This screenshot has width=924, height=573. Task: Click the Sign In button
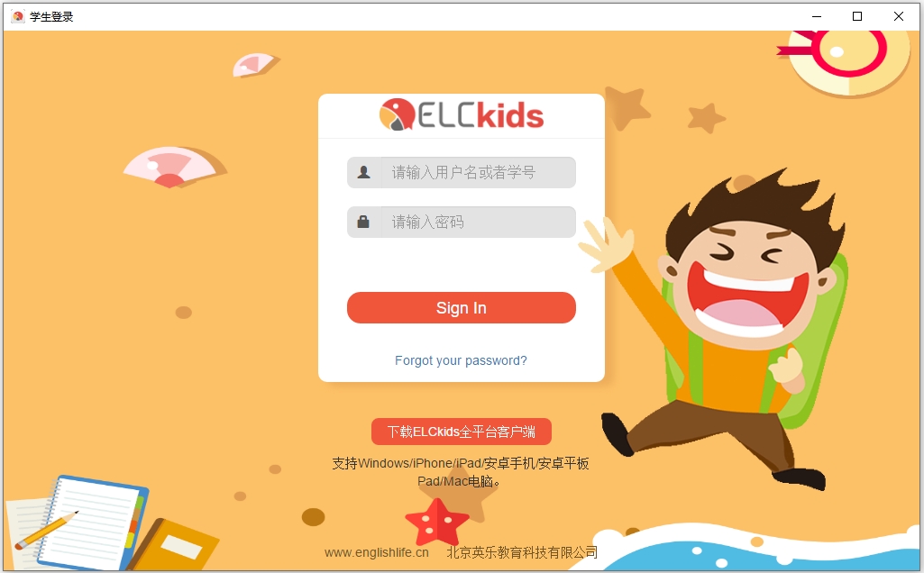click(462, 307)
